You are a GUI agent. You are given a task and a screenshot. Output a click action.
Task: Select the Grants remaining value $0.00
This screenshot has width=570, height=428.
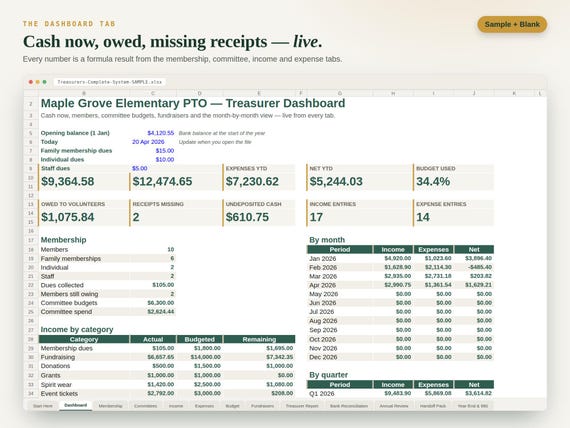tap(285, 375)
